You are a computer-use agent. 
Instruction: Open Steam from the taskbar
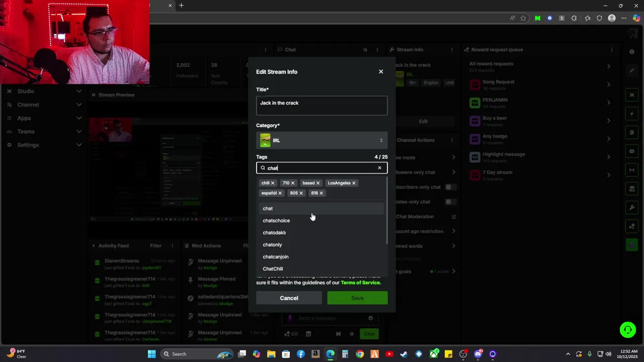pyautogui.click(x=404, y=354)
